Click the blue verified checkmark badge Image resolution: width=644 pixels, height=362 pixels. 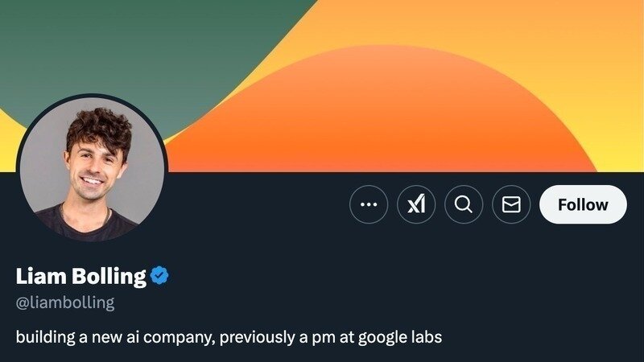(x=159, y=277)
